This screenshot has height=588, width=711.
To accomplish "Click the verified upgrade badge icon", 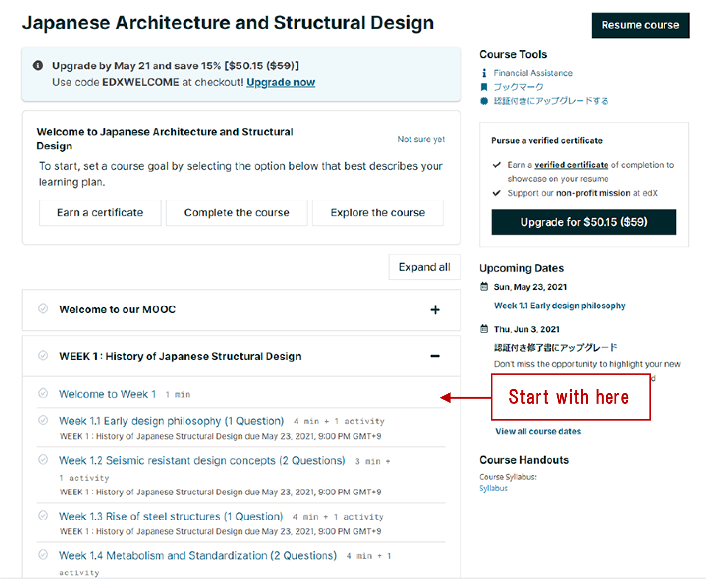I will coord(484,101).
